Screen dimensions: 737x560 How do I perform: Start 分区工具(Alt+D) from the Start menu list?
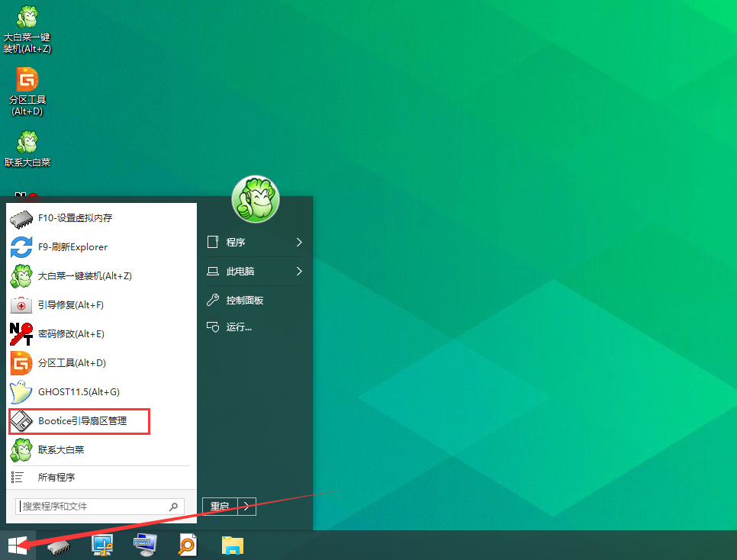[101, 363]
